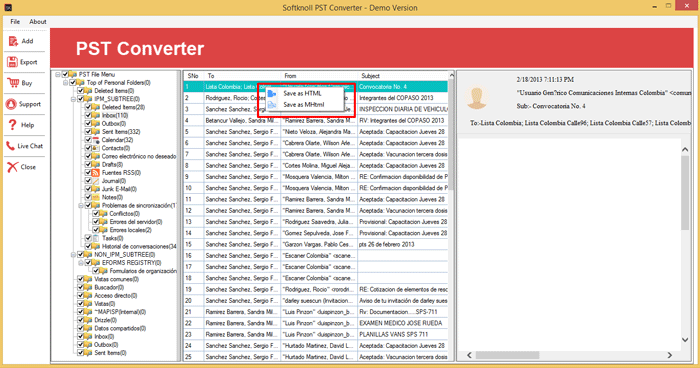Image resolution: width=700 pixels, height=368 pixels.
Task: Uncheck the PST File Menu checkbox
Action: [65, 75]
